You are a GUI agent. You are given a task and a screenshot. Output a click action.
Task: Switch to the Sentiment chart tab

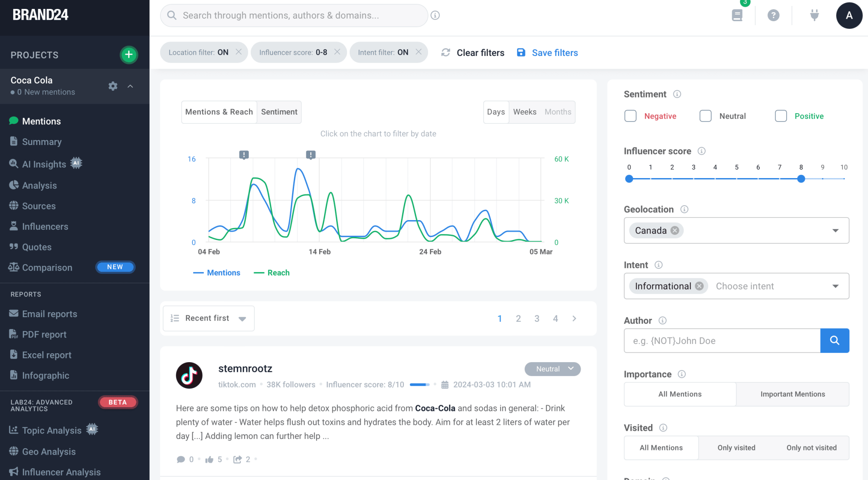(279, 112)
